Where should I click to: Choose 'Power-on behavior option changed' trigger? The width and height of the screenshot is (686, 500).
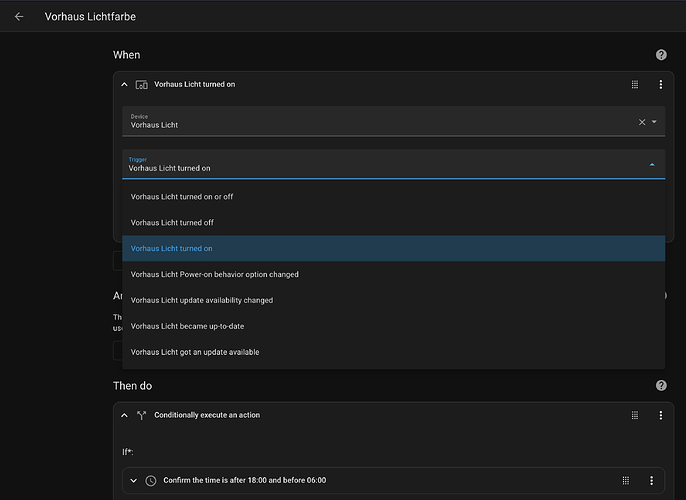click(x=215, y=275)
